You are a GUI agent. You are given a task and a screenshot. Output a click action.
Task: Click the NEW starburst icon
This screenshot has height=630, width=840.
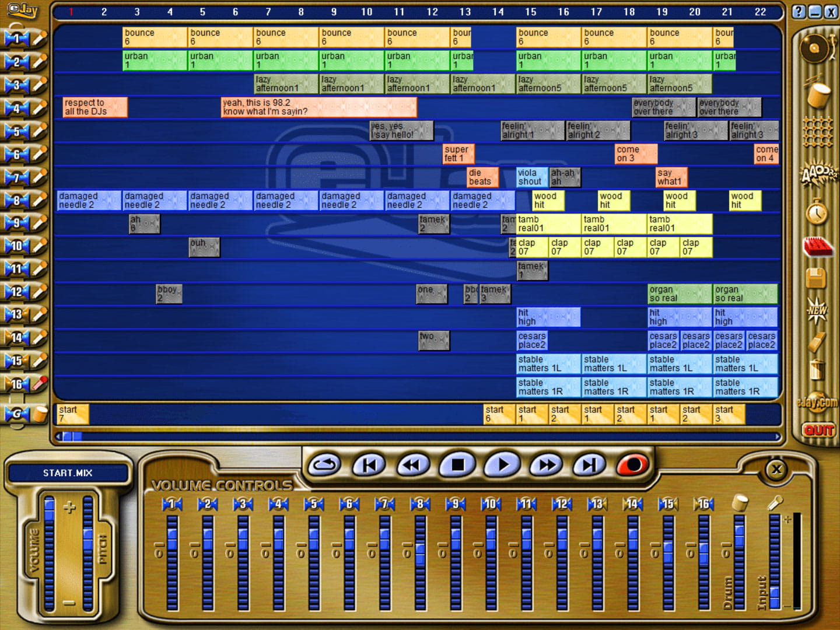tap(817, 310)
